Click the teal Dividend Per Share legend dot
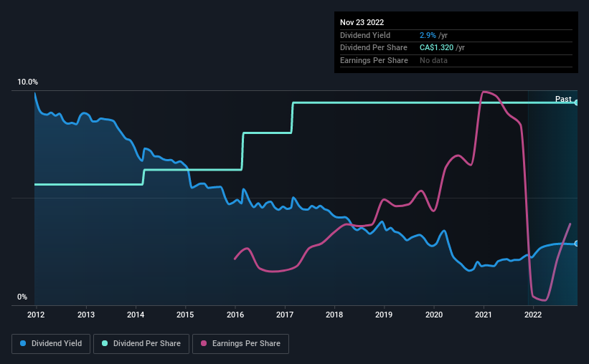This screenshot has height=364, width=589. [105, 343]
